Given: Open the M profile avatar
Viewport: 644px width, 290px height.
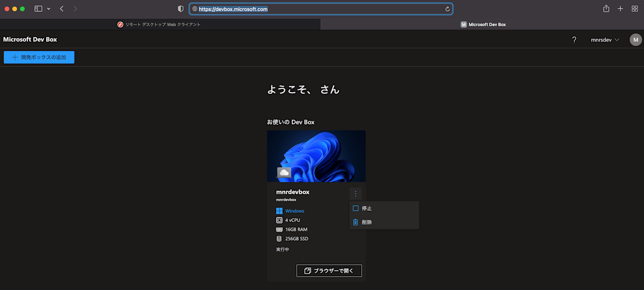Looking at the screenshot, I should (x=635, y=40).
